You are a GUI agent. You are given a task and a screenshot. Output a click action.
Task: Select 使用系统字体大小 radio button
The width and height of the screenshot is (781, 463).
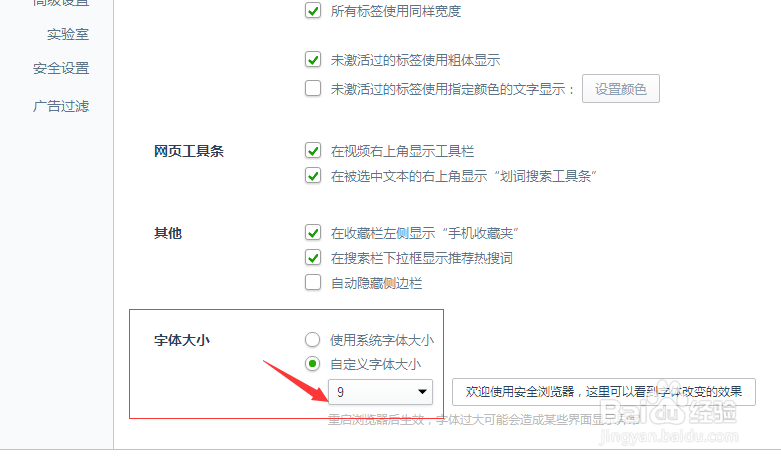[312, 340]
